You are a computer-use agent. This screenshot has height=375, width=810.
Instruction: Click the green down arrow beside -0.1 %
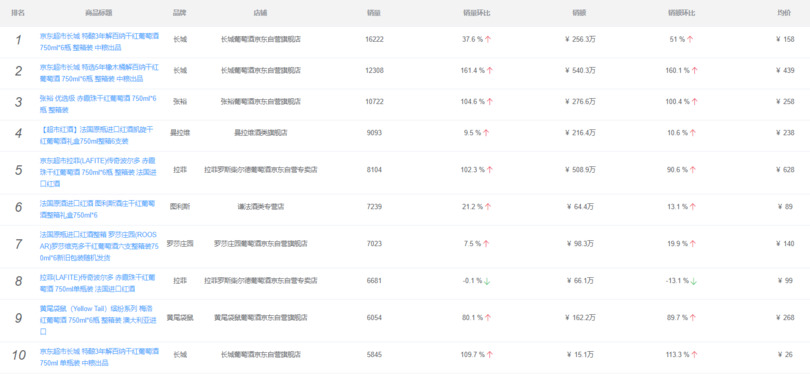(487, 281)
